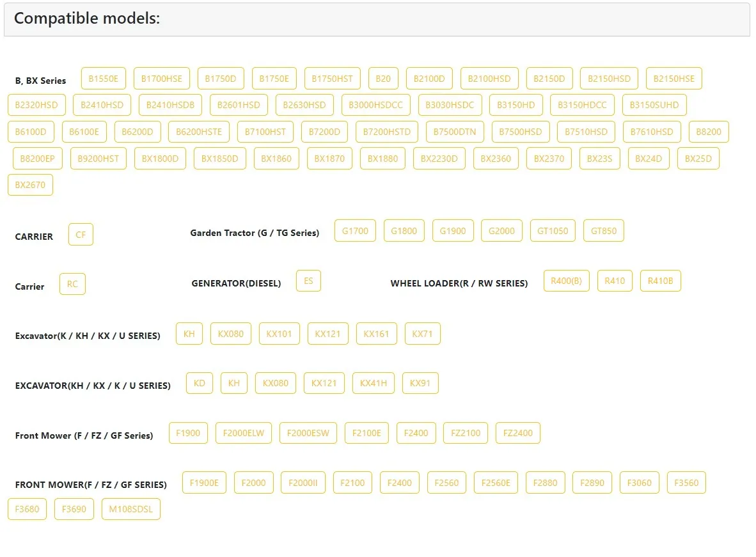Click the B2100HSD model tag
Screen dimensions: 756x557
tap(489, 79)
